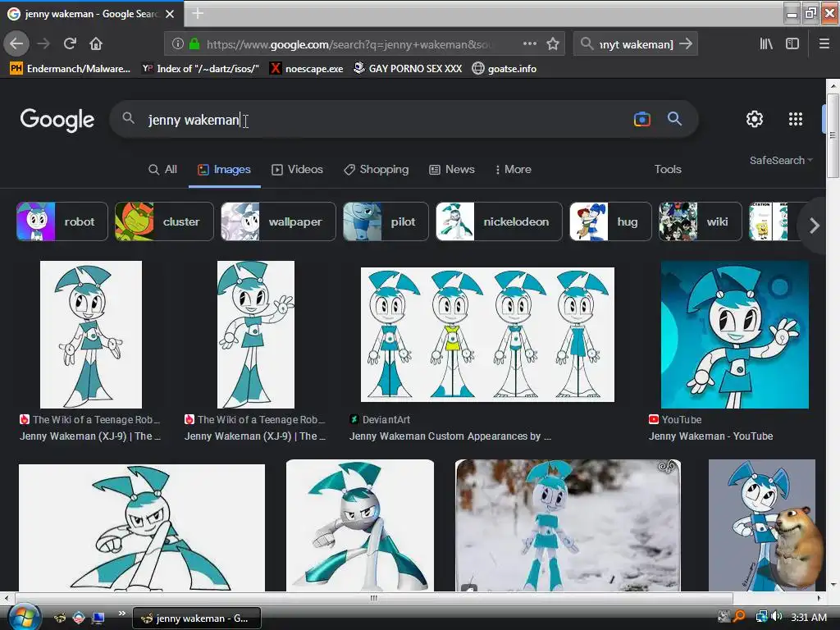Open the Firefox hamburger menu
Image resolution: width=840 pixels, height=630 pixels.
[824, 44]
